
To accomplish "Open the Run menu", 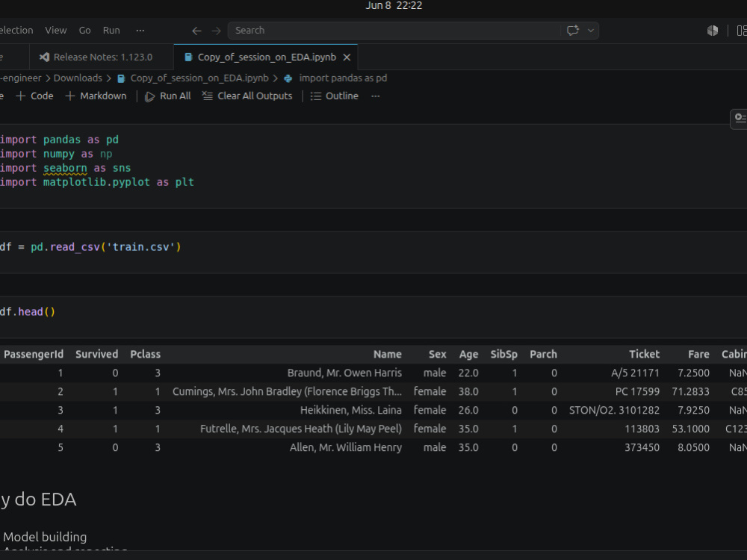I will point(111,30).
